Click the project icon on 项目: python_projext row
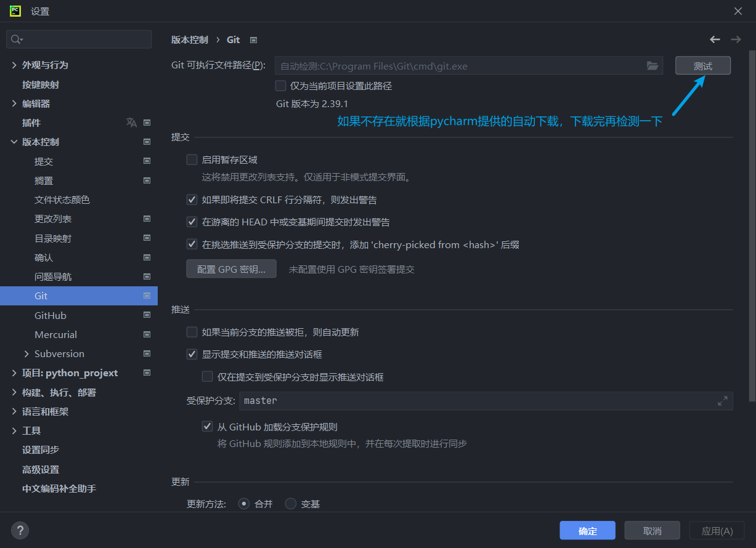756x548 pixels. pyautogui.click(x=147, y=373)
